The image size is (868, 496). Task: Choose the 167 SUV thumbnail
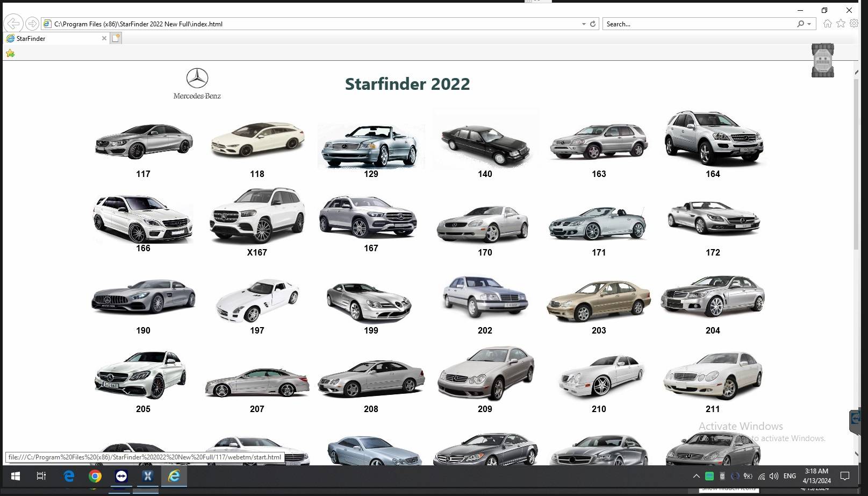[x=368, y=217]
